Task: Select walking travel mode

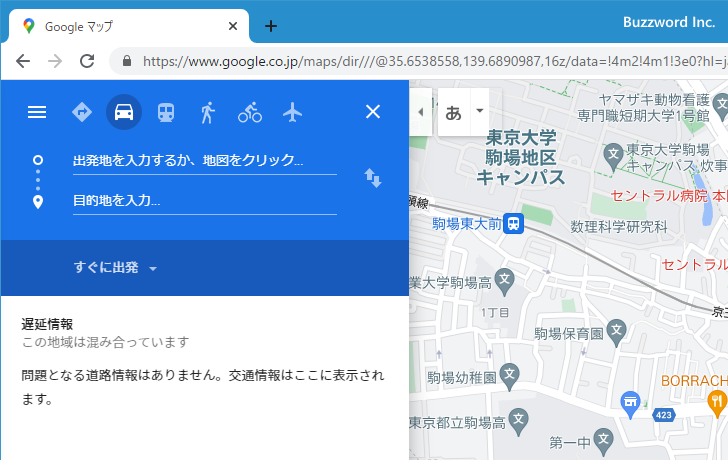Action: 208,112
